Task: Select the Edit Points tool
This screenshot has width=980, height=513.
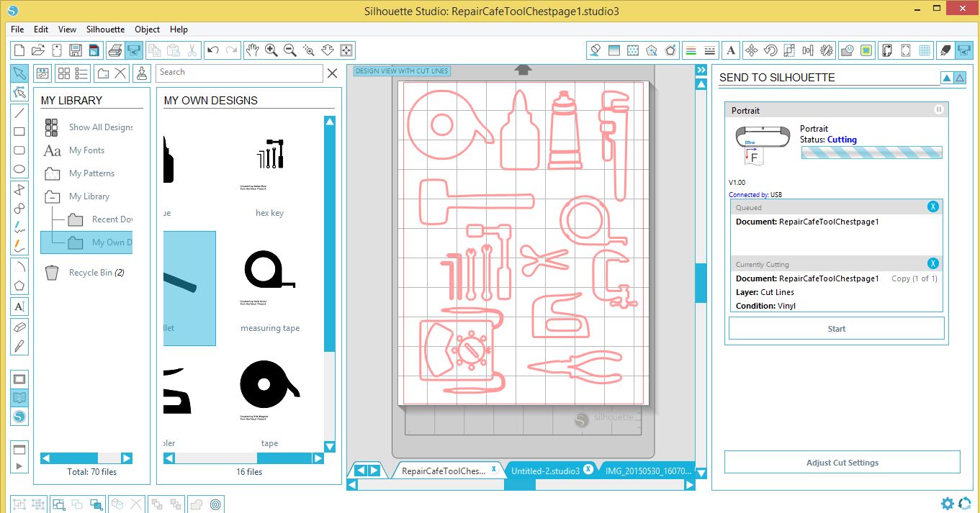Action: coord(19,92)
